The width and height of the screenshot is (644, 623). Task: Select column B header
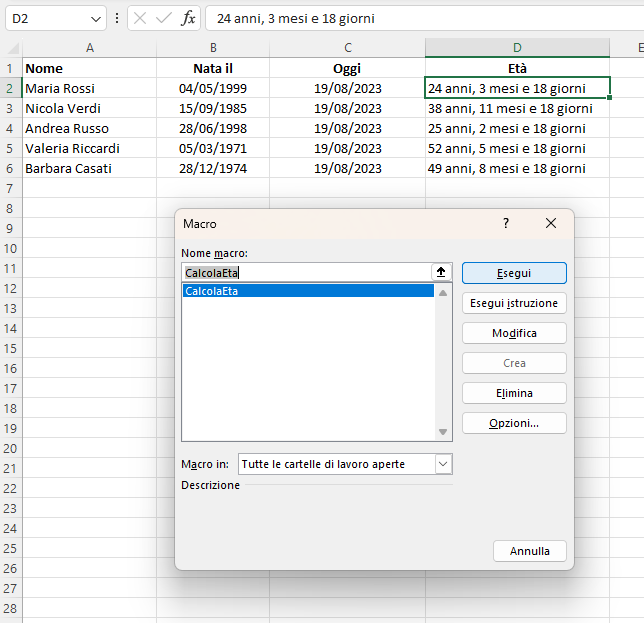click(213, 48)
